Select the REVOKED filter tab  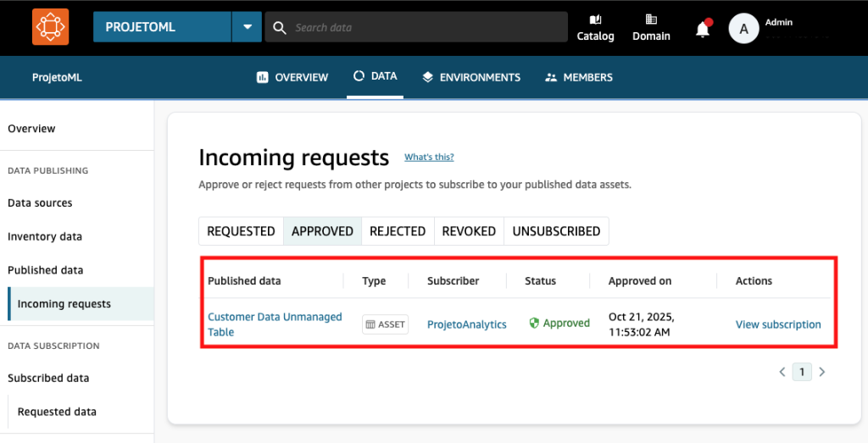click(469, 231)
